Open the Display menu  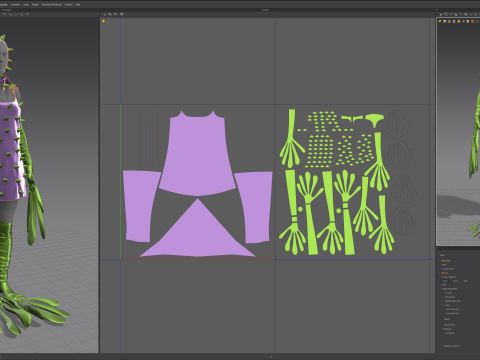click(35, 5)
